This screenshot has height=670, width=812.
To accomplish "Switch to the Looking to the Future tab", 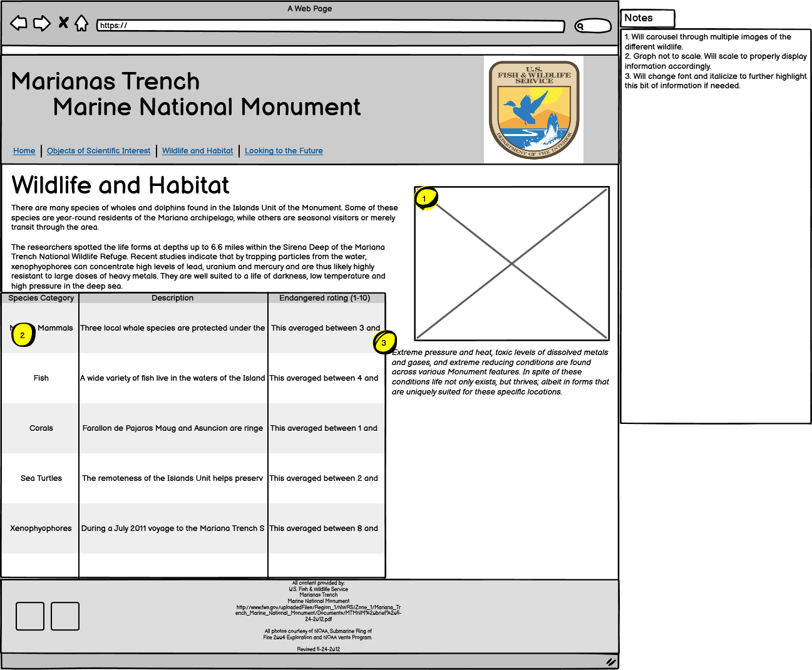I will coord(284,150).
